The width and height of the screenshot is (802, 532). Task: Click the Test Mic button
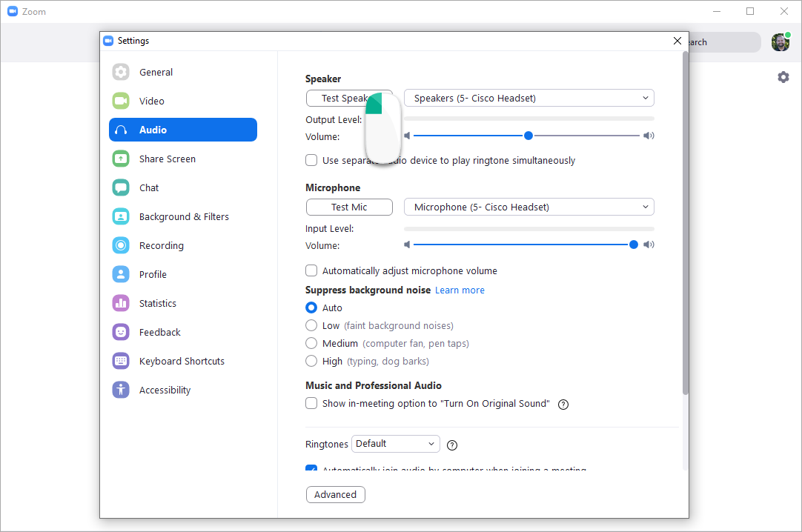coord(349,207)
